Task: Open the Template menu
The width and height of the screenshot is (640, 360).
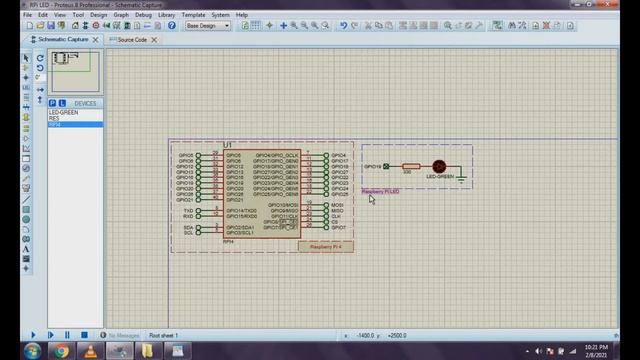Action: pos(193,15)
